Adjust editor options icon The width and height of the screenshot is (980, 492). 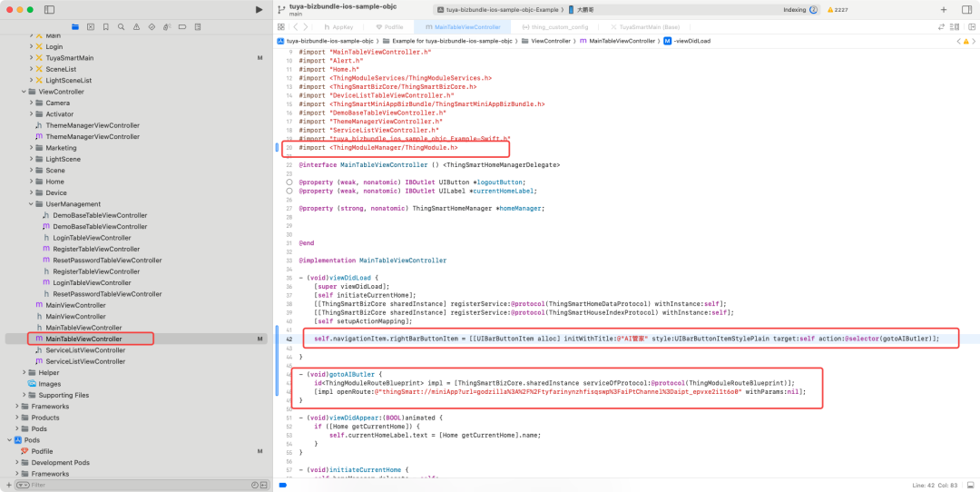tap(955, 27)
